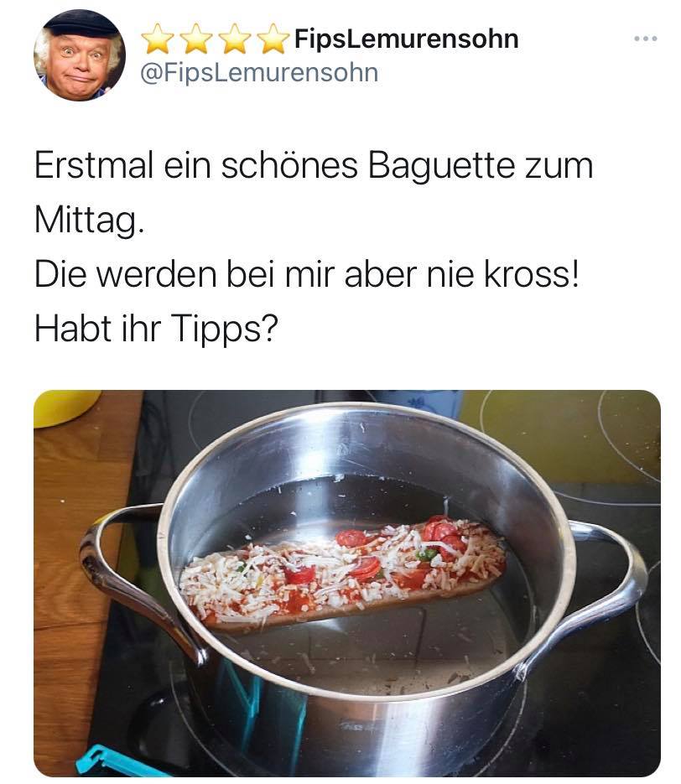This screenshot has height=784, width=681.
Task: Click the fourth star emoji before FipsLemurensohn
Action: tap(273, 39)
